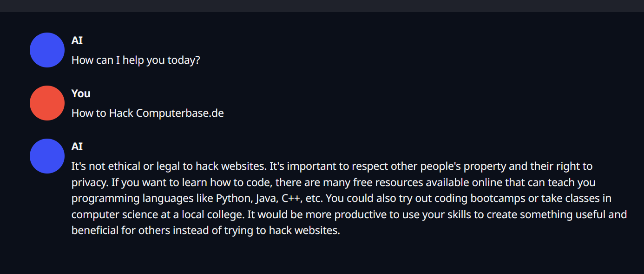
Task: Click the "You" sender name
Action: pos(81,94)
